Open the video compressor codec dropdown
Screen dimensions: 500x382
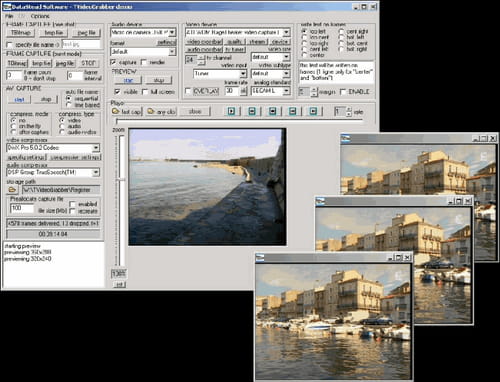96,148
